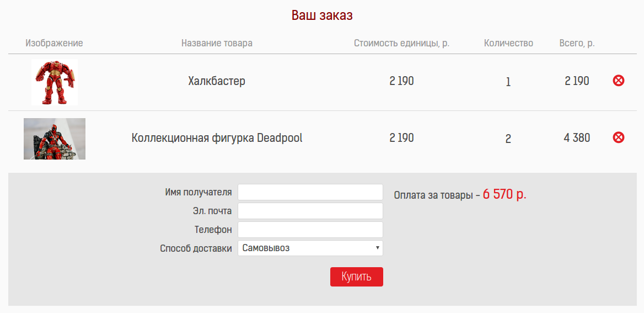Remove Халкбастер from the order

pyautogui.click(x=619, y=81)
